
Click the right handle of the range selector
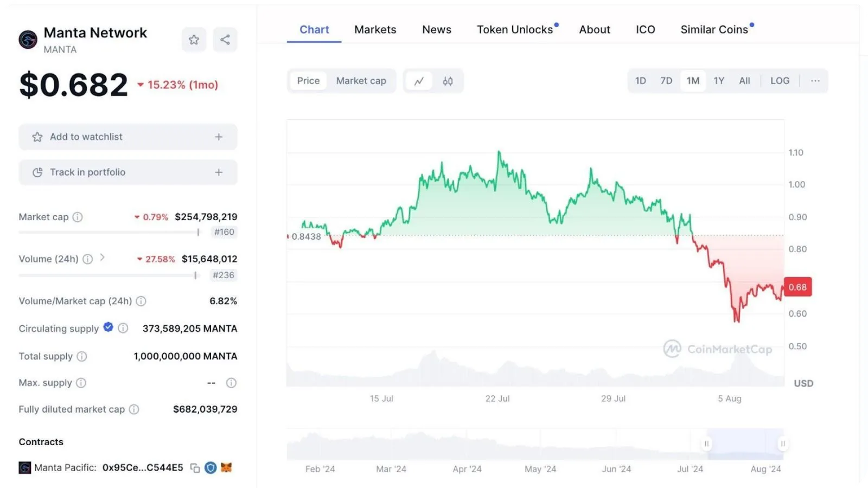coord(783,444)
